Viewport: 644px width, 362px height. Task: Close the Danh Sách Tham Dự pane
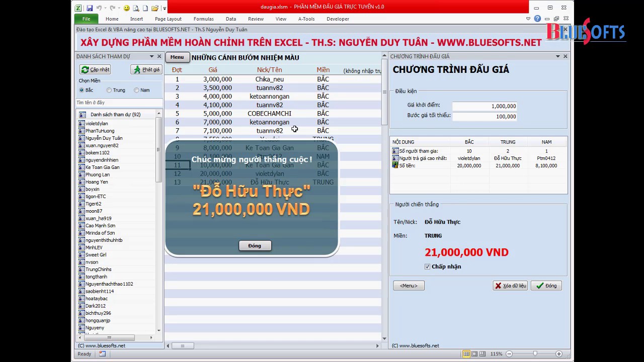(159, 56)
